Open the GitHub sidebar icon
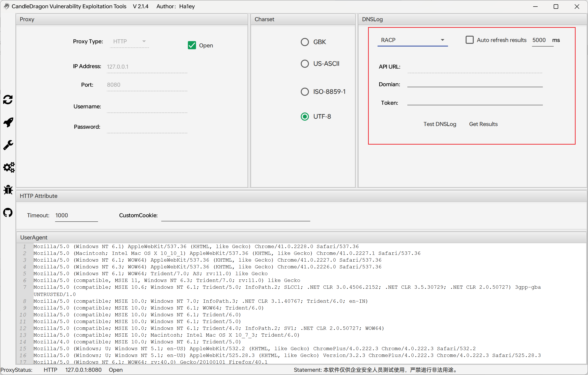 [x=8, y=212]
